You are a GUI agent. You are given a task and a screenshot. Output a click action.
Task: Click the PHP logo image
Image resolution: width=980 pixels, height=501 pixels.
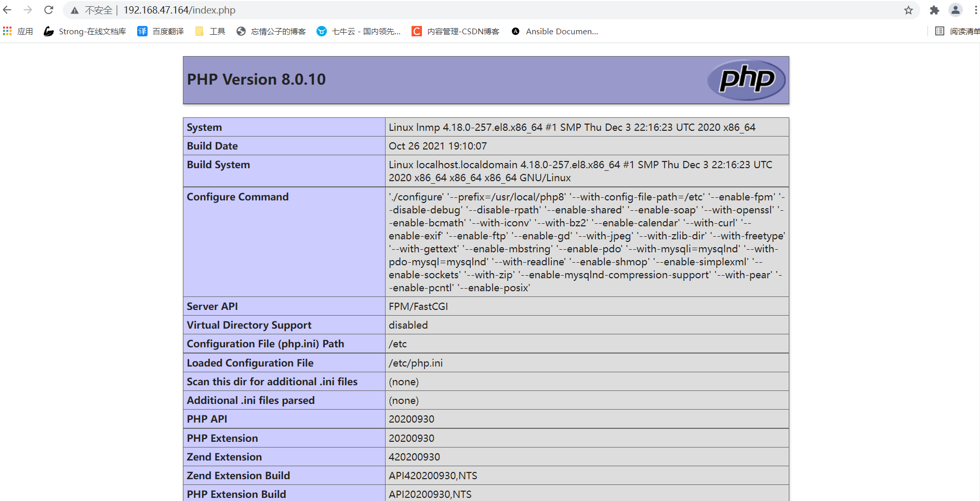pos(746,80)
